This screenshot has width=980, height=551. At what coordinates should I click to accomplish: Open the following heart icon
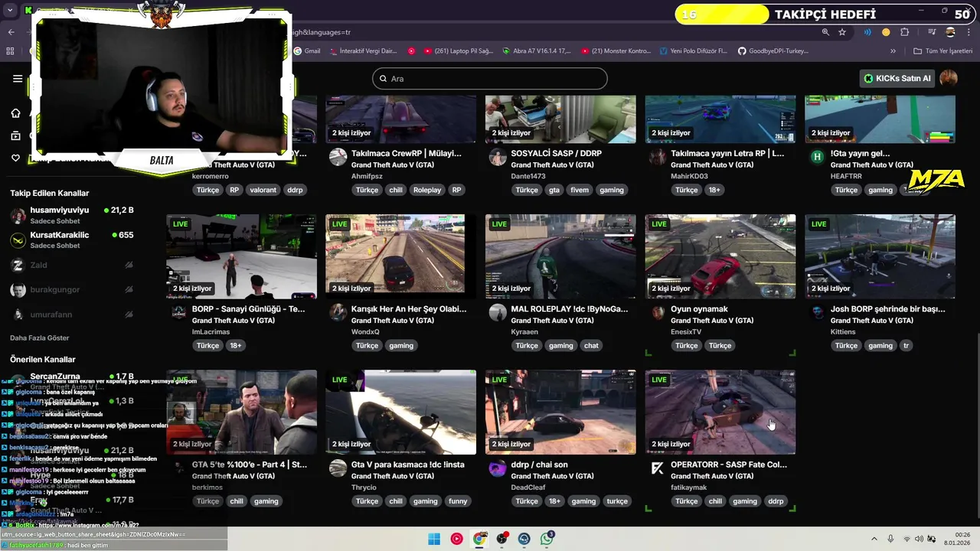pos(15,158)
